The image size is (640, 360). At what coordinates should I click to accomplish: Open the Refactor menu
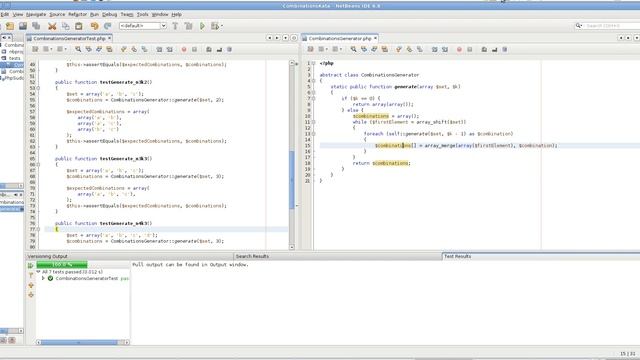(78, 14)
